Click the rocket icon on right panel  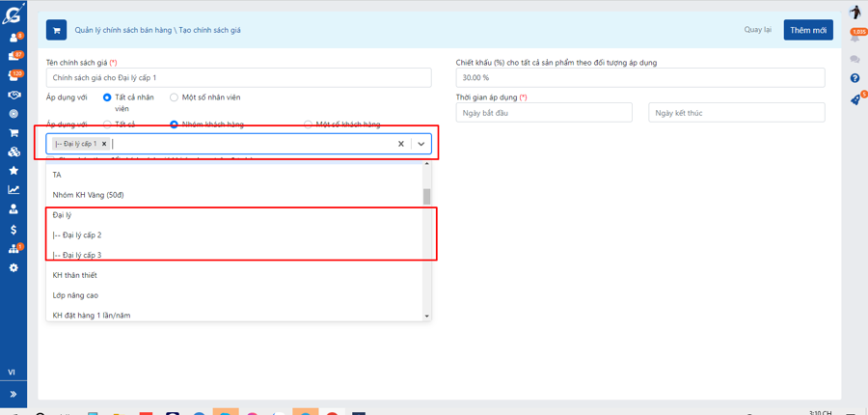point(854,99)
